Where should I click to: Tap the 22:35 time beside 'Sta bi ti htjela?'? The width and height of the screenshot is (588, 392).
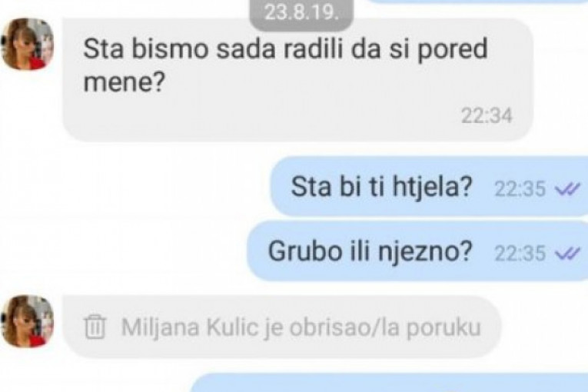coord(520,189)
